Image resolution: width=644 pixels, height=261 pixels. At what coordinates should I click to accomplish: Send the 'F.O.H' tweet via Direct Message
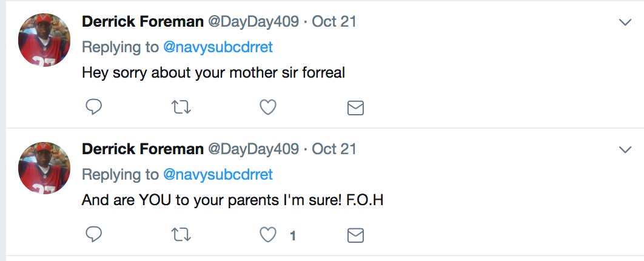[355, 236]
